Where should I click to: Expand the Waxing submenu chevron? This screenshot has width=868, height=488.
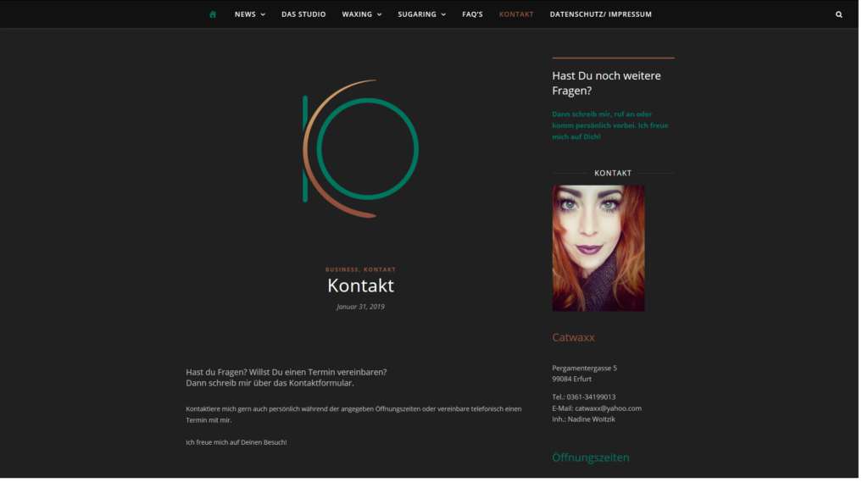[379, 14]
